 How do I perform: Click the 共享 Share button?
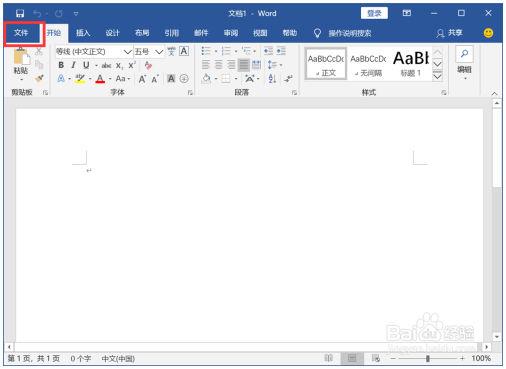450,33
